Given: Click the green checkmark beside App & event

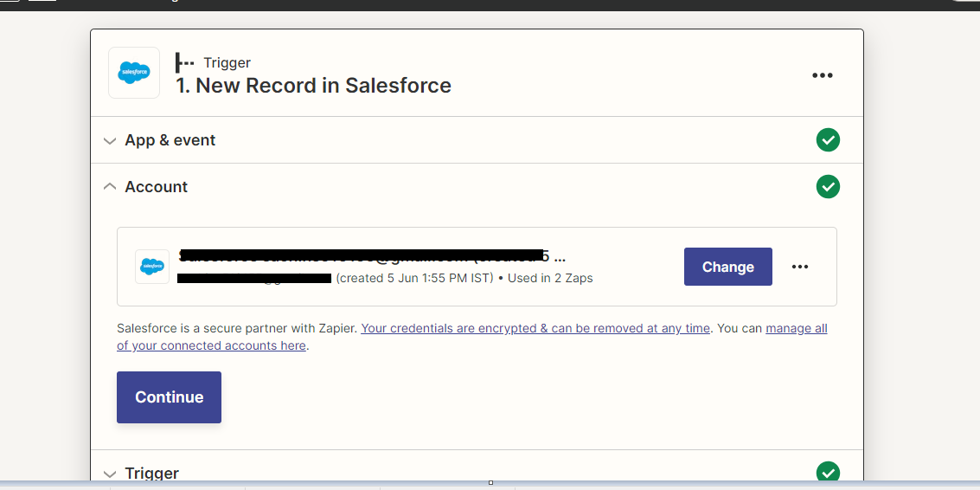Looking at the screenshot, I should pyautogui.click(x=828, y=139).
